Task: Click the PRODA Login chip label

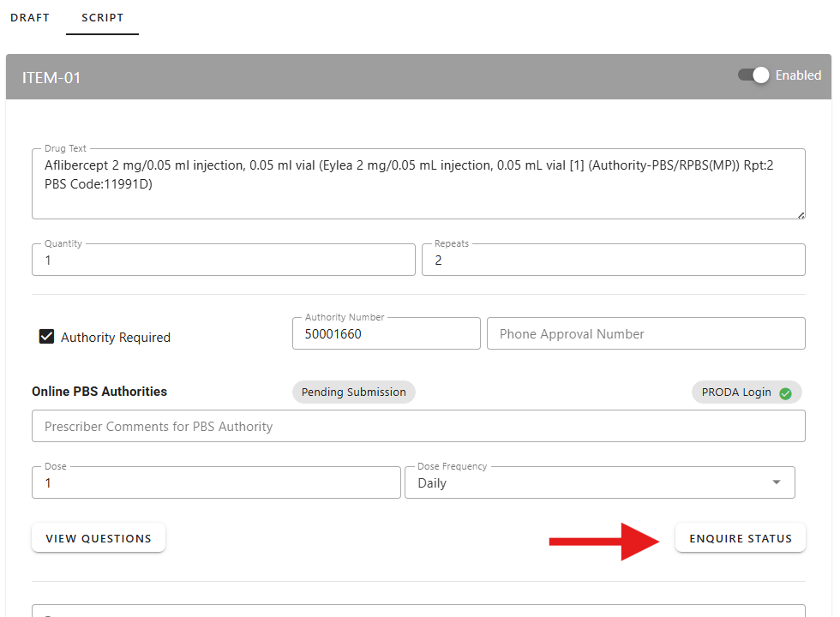Action: tap(736, 392)
